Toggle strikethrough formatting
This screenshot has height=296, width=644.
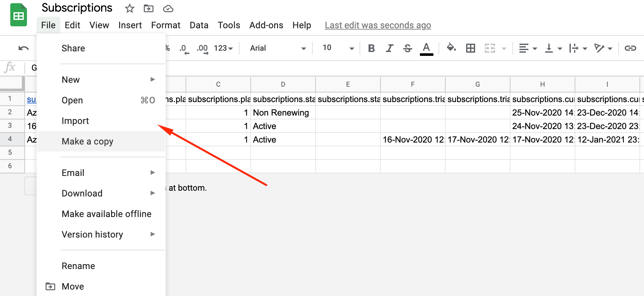click(408, 48)
